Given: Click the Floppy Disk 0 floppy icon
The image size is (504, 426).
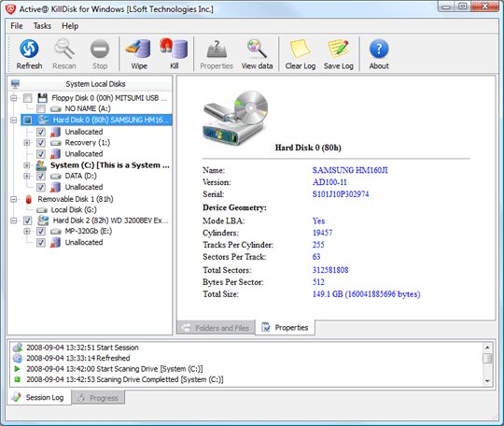Looking at the screenshot, I should point(42,98).
